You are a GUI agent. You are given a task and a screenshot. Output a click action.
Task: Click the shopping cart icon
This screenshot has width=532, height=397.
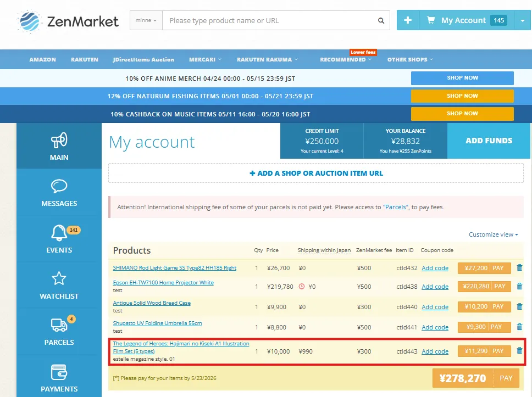click(x=430, y=20)
